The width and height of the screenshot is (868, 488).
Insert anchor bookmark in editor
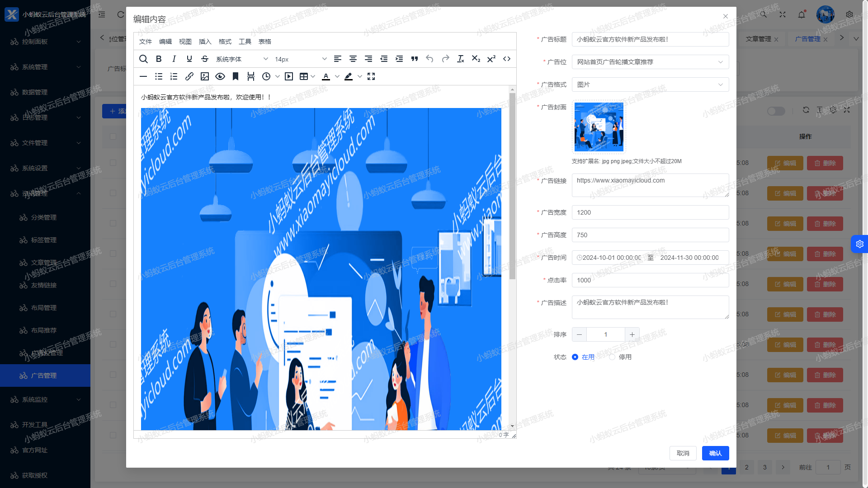pyautogui.click(x=236, y=76)
